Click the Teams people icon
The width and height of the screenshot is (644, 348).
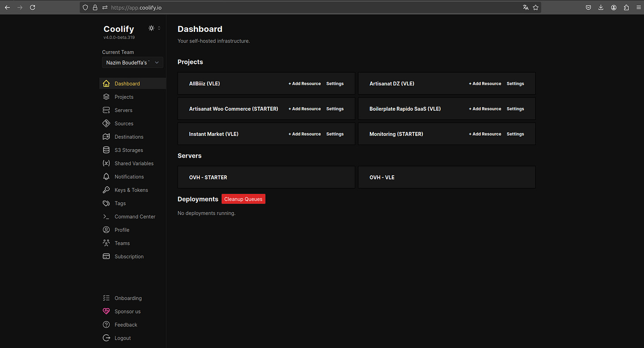tap(106, 243)
